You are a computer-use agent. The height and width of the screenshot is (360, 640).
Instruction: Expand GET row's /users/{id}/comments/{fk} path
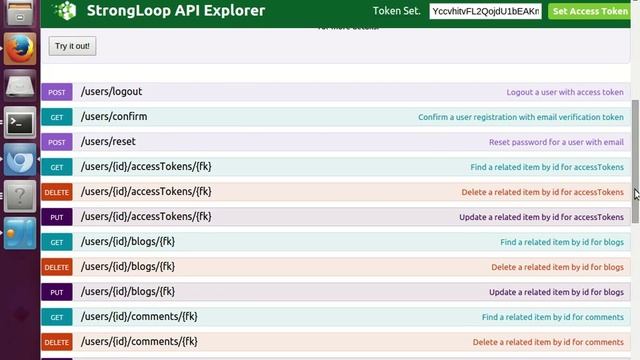tap(139, 316)
